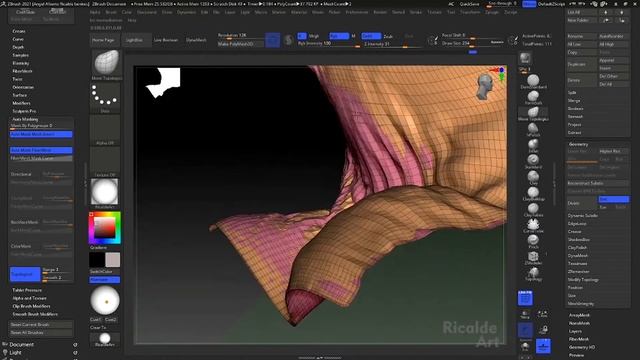Click the head orientation gizmo in viewport

pyautogui.click(x=485, y=86)
